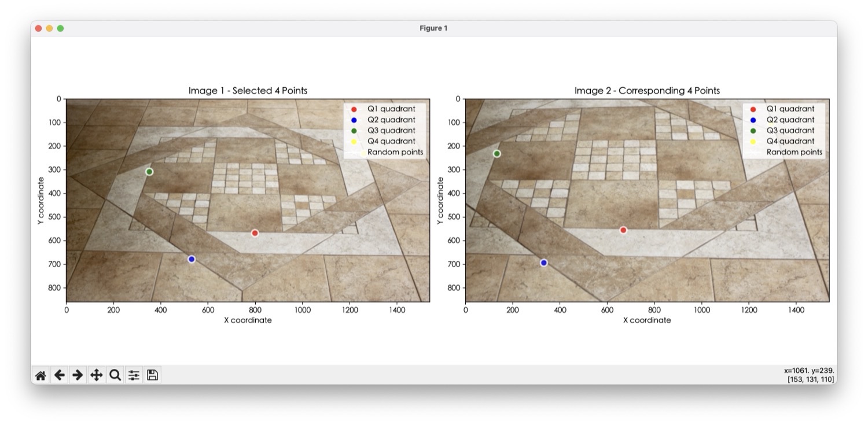Image resolution: width=868 pixels, height=425 pixels.
Task: Click 'Random points' in Image 2 legend
Action: click(x=795, y=152)
